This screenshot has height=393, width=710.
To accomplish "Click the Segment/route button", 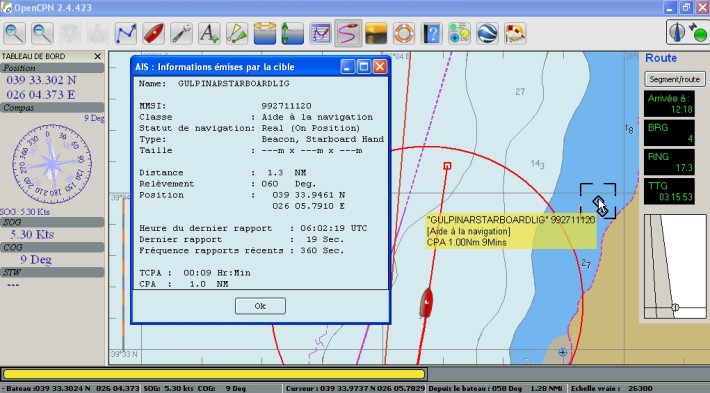I will tap(675, 79).
